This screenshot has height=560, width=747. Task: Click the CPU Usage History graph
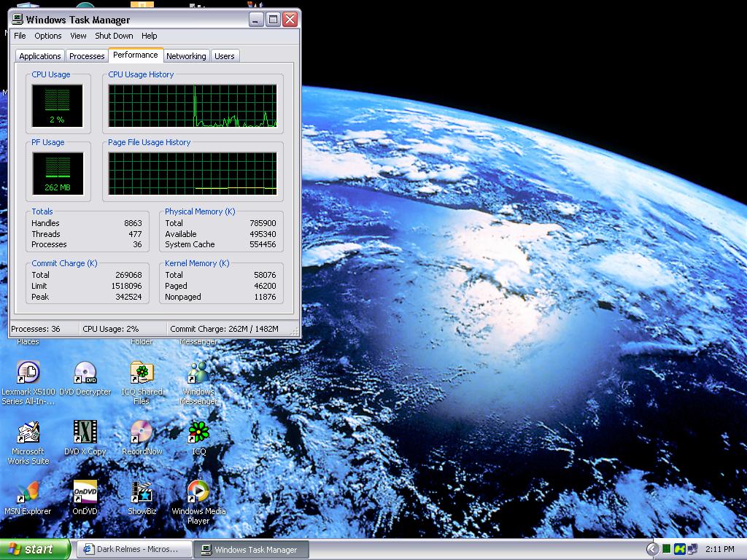click(193, 106)
